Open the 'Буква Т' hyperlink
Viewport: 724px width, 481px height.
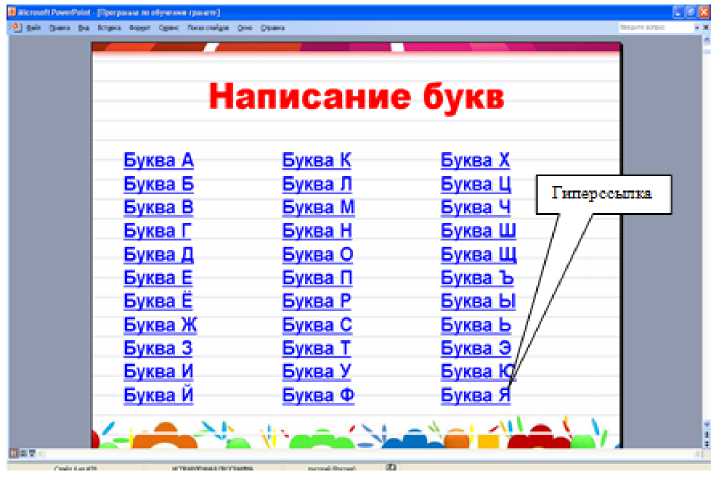(317, 348)
